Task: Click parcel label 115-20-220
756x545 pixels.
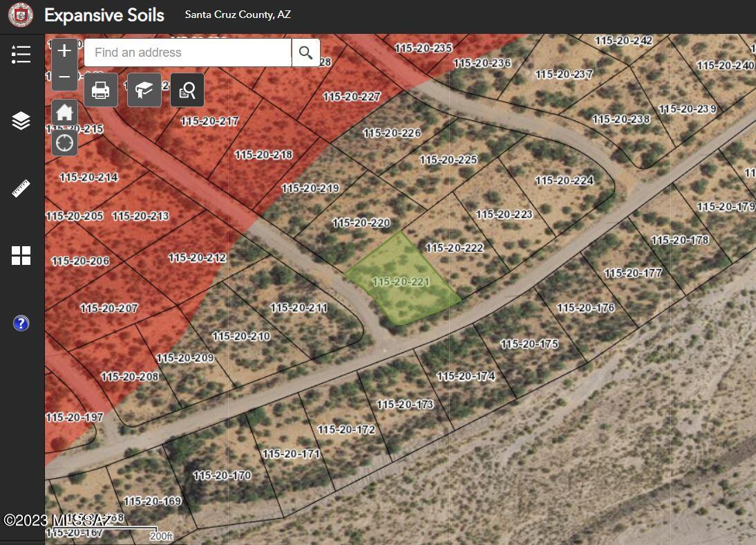Action: click(361, 223)
